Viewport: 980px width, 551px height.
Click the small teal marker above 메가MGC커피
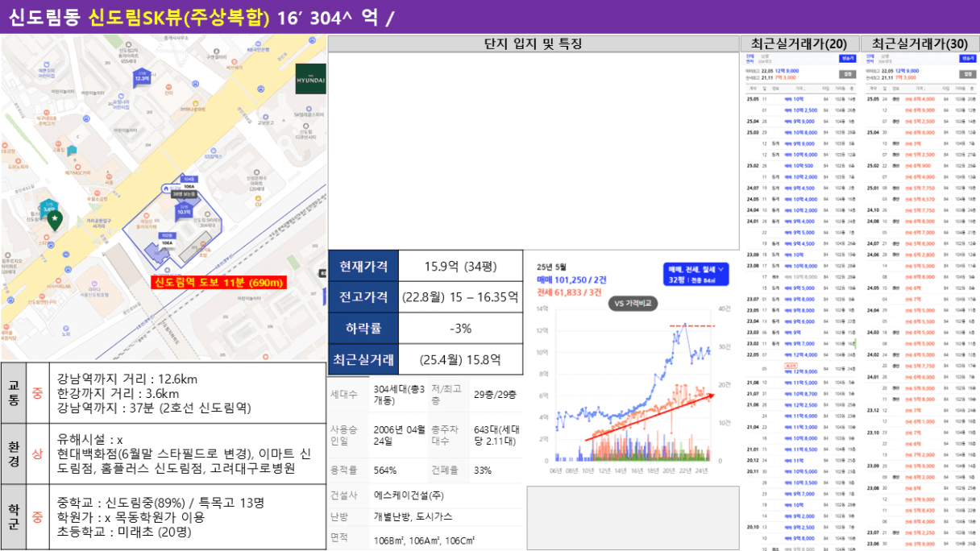[72, 150]
